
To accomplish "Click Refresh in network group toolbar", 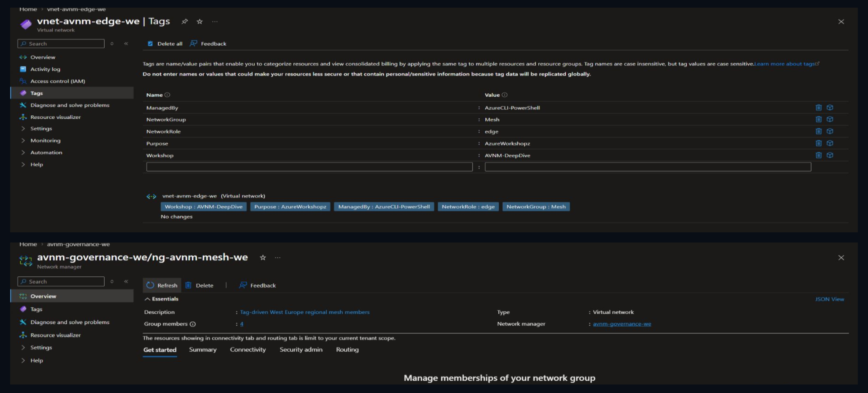I will [162, 286].
